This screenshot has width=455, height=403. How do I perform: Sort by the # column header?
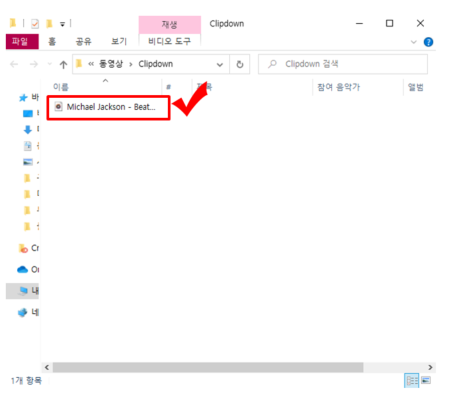click(x=169, y=87)
